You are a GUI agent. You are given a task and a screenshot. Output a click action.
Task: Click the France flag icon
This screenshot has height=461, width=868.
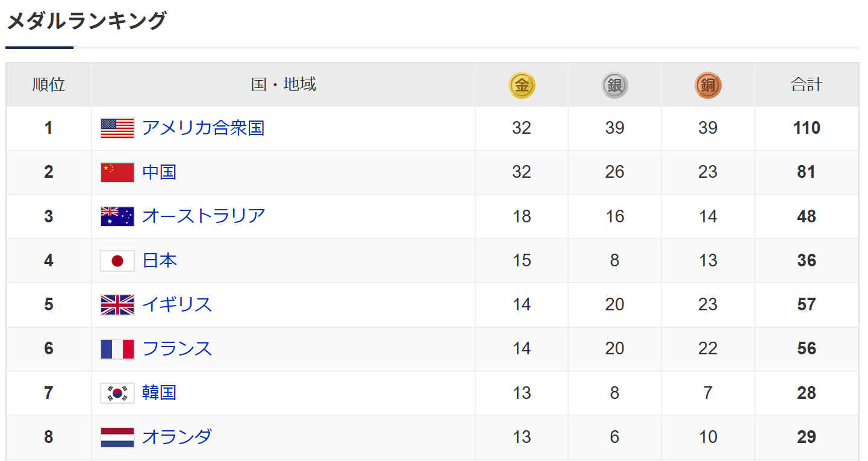tap(117, 349)
